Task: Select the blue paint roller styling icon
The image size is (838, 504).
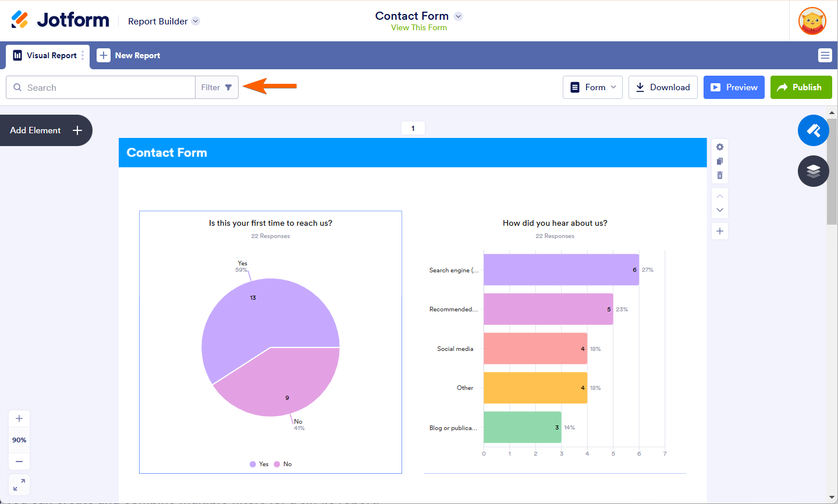Action: pyautogui.click(x=813, y=130)
